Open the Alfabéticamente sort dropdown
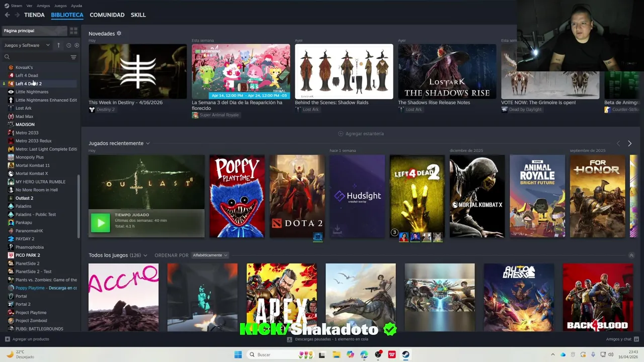 [x=210, y=255]
